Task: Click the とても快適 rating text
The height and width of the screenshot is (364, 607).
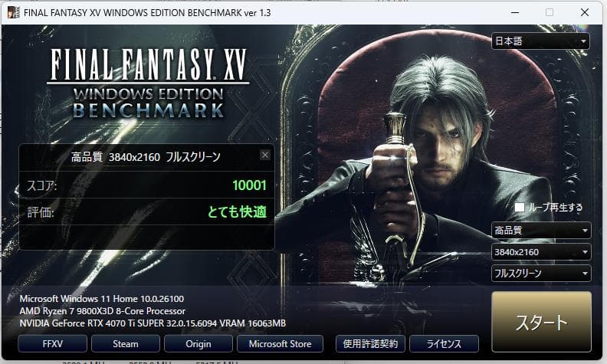Action: (237, 212)
